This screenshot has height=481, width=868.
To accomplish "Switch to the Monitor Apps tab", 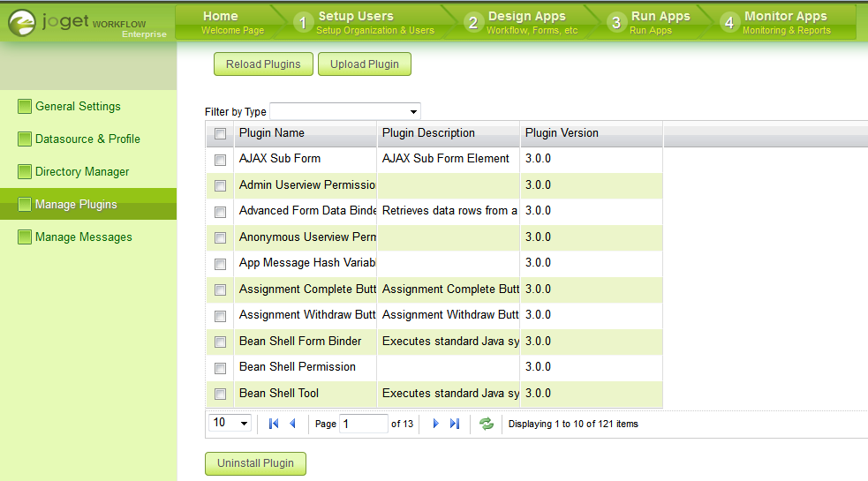I will 785,22.
